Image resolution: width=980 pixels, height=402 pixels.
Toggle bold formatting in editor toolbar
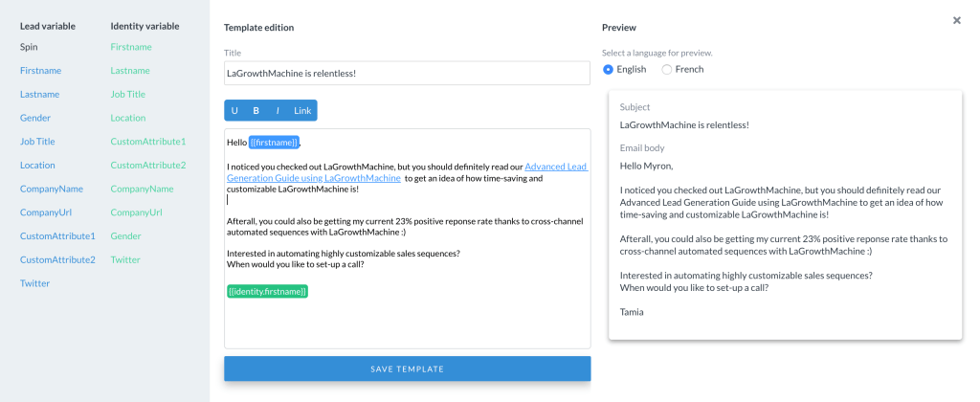(256, 111)
